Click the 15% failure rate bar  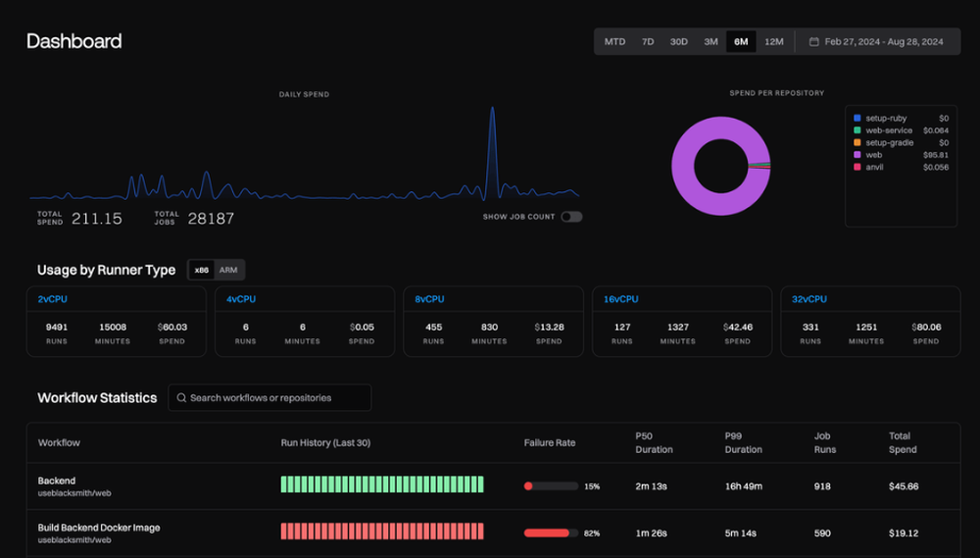pos(551,486)
